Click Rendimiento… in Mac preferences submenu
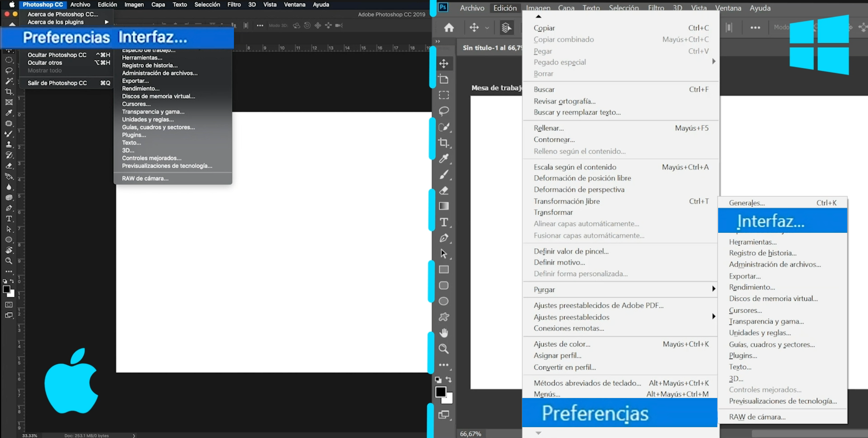This screenshot has height=438, width=868. (x=141, y=88)
